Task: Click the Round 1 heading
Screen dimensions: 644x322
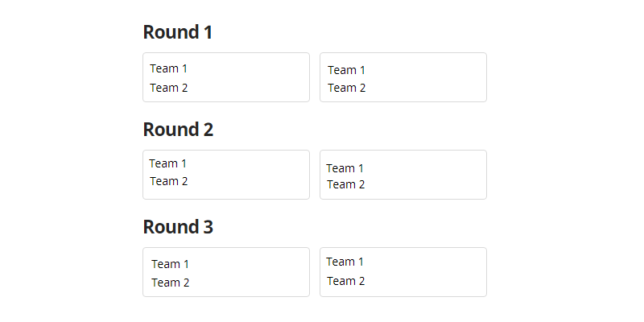Action: click(x=178, y=32)
